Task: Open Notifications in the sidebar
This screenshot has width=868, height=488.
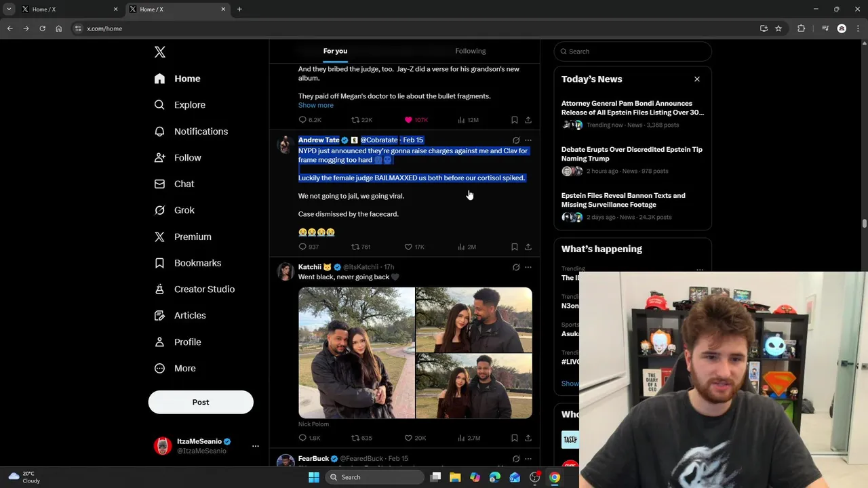Action: click(191, 131)
